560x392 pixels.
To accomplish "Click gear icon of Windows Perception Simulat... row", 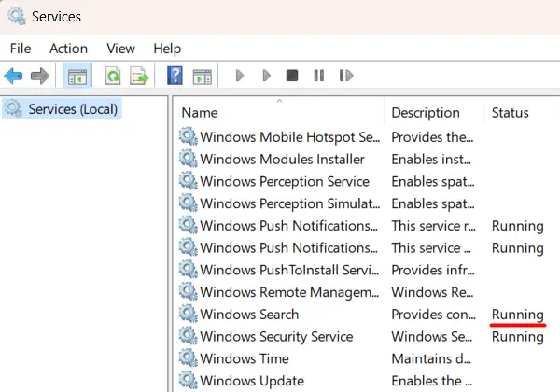I will click(x=188, y=203).
